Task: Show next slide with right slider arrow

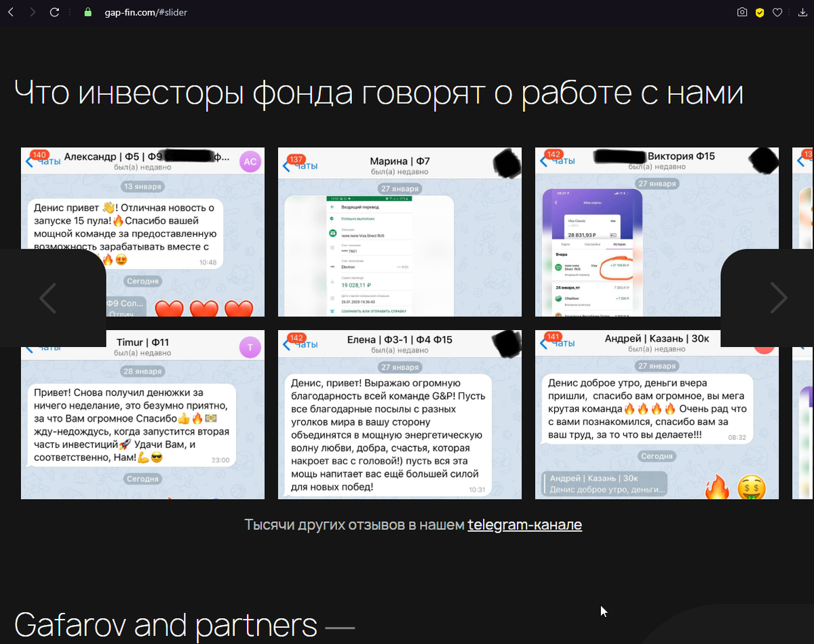Action: pyautogui.click(x=779, y=298)
